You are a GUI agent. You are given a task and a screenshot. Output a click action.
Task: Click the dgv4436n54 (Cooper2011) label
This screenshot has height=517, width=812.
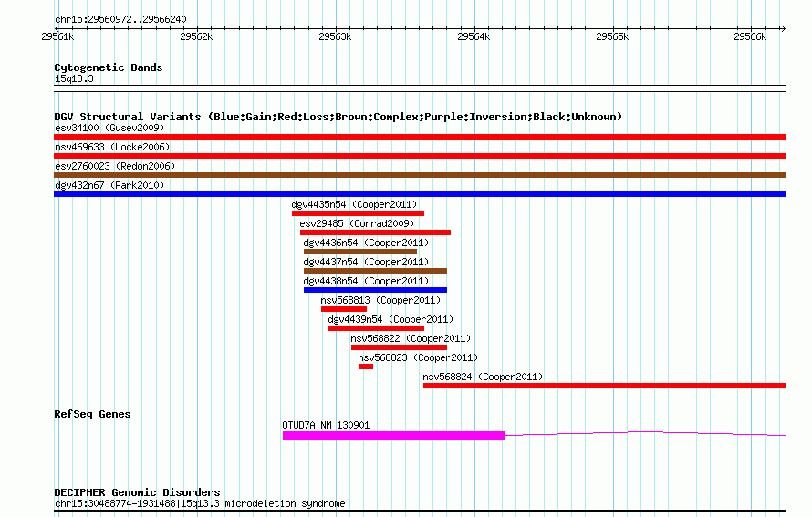[366, 243]
